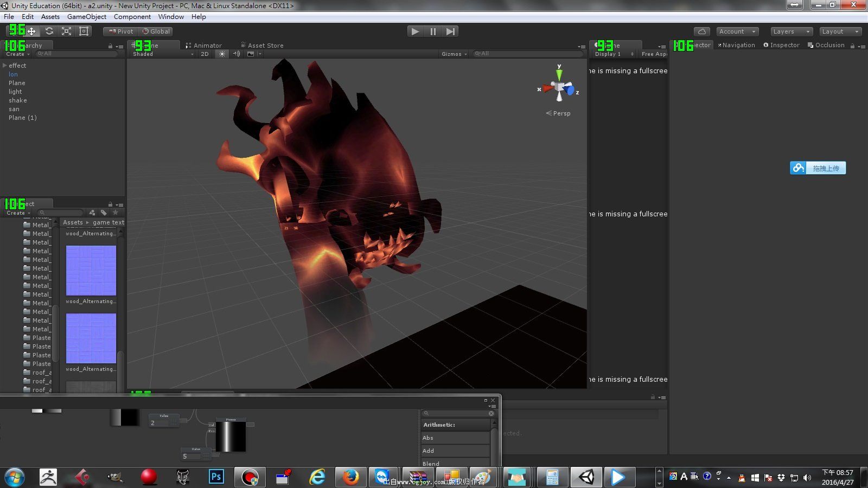Select the Scale tool
The image size is (868, 488).
[x=66, y=31]
